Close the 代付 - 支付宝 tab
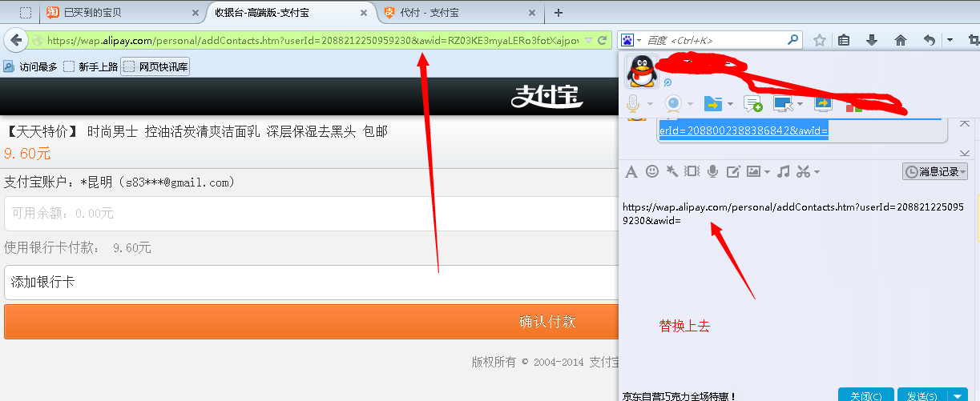The width and height of the screenshot is (980, 401). point(530,13)
